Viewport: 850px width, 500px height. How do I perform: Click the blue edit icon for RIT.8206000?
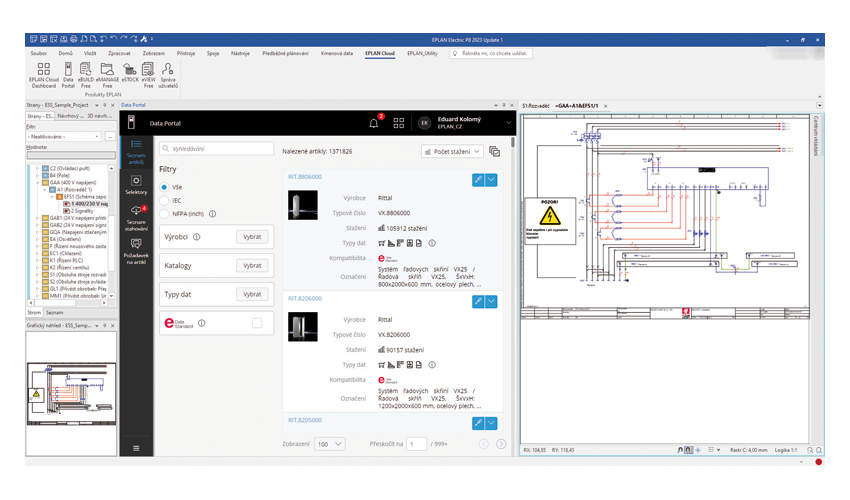tap(478, 301)
